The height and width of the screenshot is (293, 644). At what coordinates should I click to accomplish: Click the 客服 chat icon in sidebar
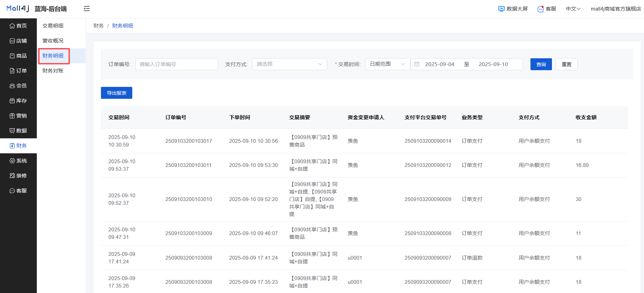pos(12,191)
